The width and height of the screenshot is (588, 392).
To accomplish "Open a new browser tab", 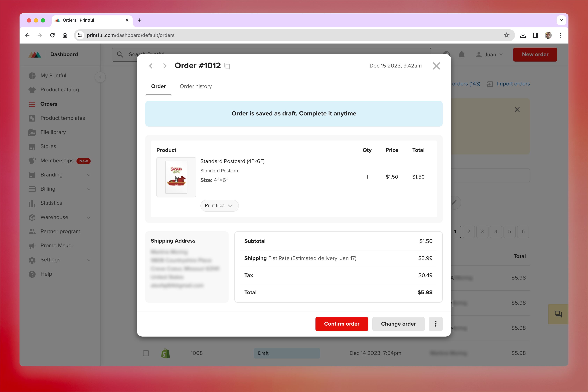I will click(x=140, y=20).
